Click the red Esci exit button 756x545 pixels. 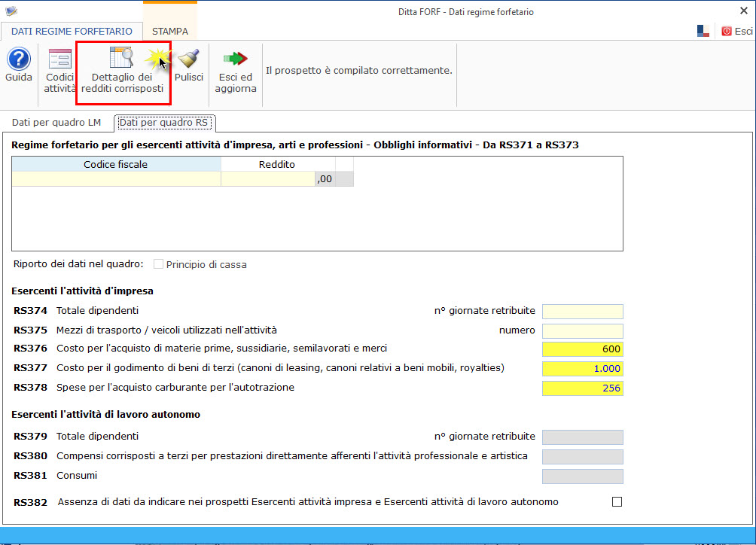[x=736, y=31]
